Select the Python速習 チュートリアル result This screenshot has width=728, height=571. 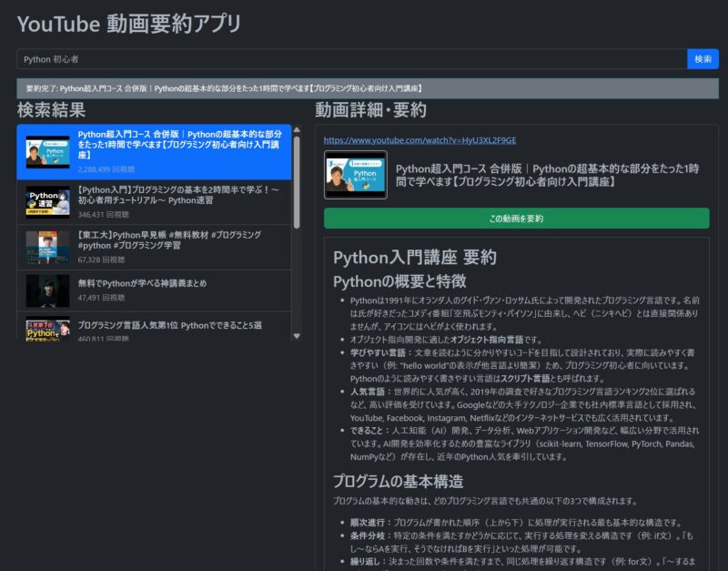pos(154,202)
